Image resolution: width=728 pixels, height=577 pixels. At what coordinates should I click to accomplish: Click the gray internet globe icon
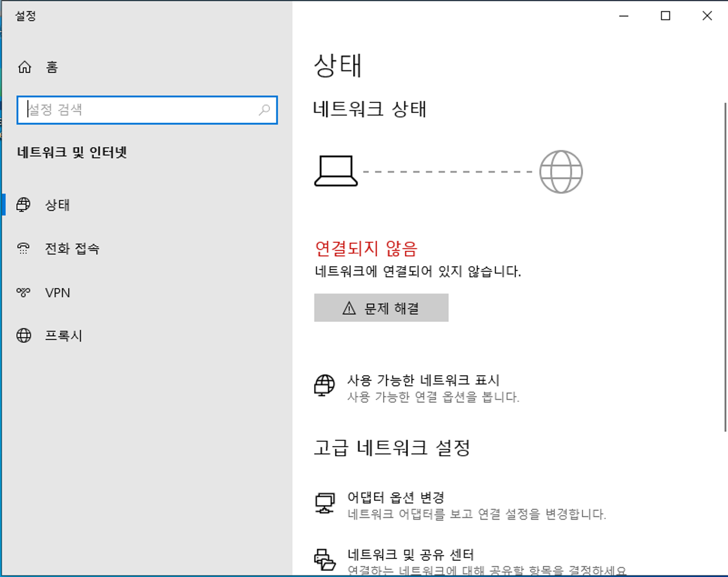(561, 172)
